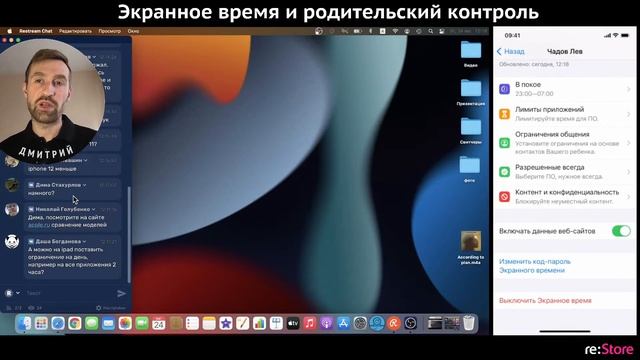Open Podcasts app in the Dock
The height and width of the screenshot is (360, 640).
327,324
